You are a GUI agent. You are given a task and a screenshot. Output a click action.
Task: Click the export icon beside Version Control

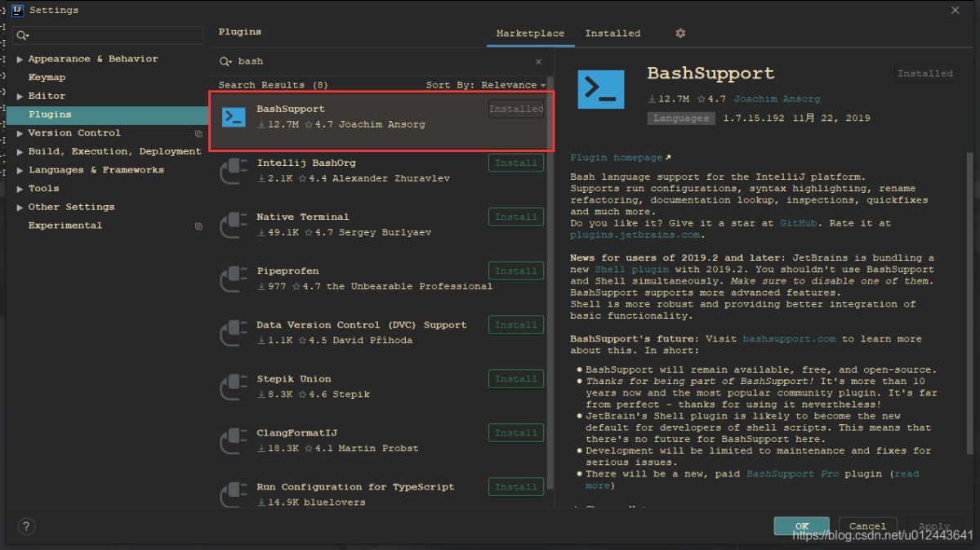[198, 132]
